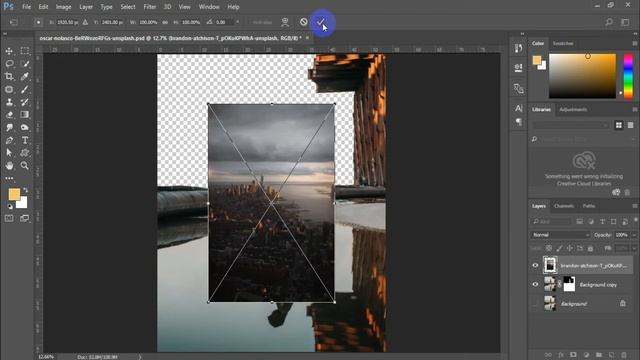Screen dimensions: 640x360
Task: Select the Move tool
Action: coord(9,51)
